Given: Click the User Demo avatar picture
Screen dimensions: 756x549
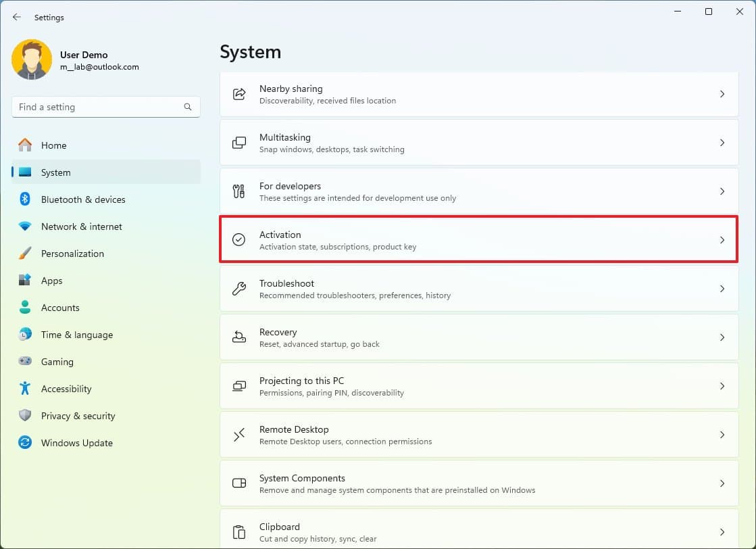Looking at the screenshot, I should tap(32, 59).
